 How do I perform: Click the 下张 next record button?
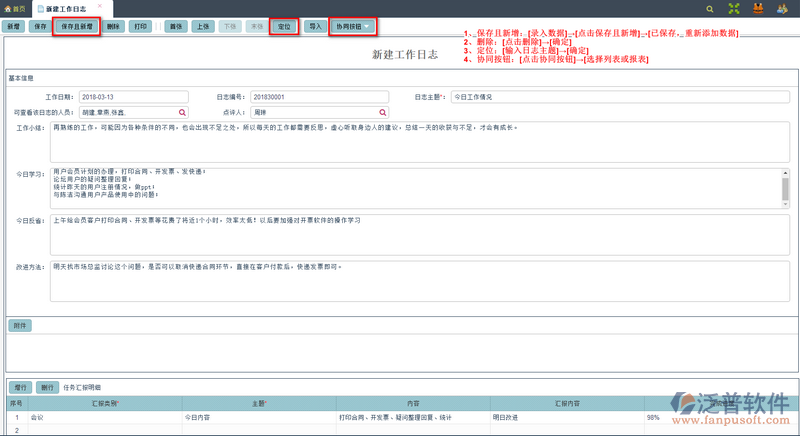[x=230, y=27]
